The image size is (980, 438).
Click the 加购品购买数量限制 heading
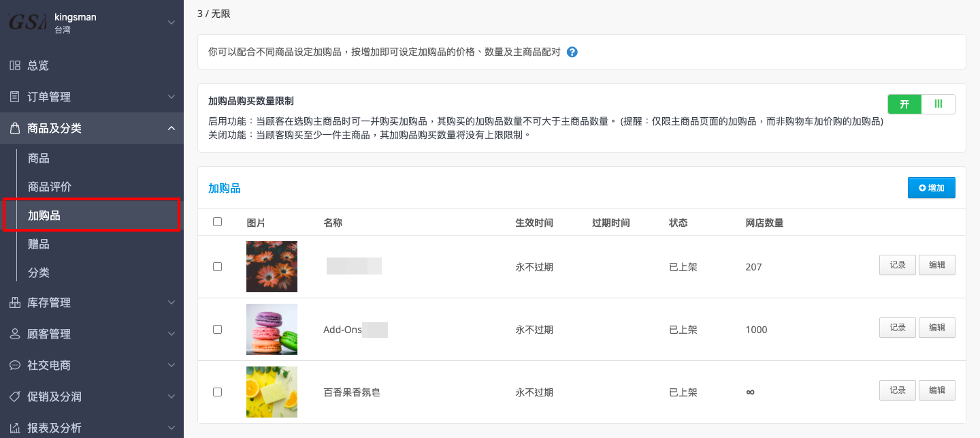pos(251,101)
